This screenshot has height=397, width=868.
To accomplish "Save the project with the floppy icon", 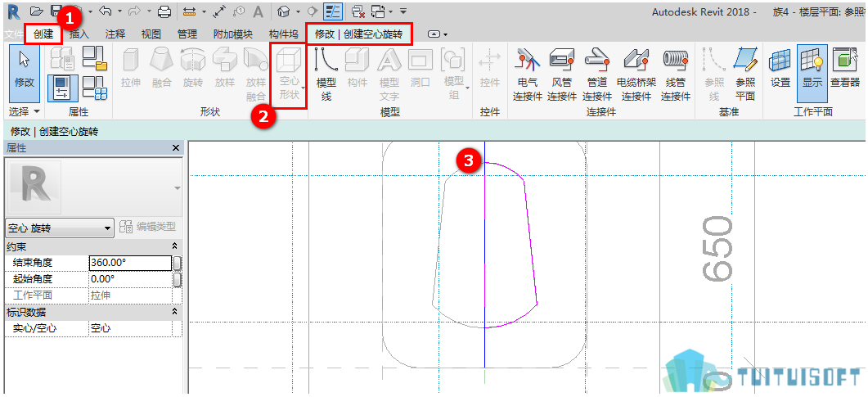I will 56,11.
